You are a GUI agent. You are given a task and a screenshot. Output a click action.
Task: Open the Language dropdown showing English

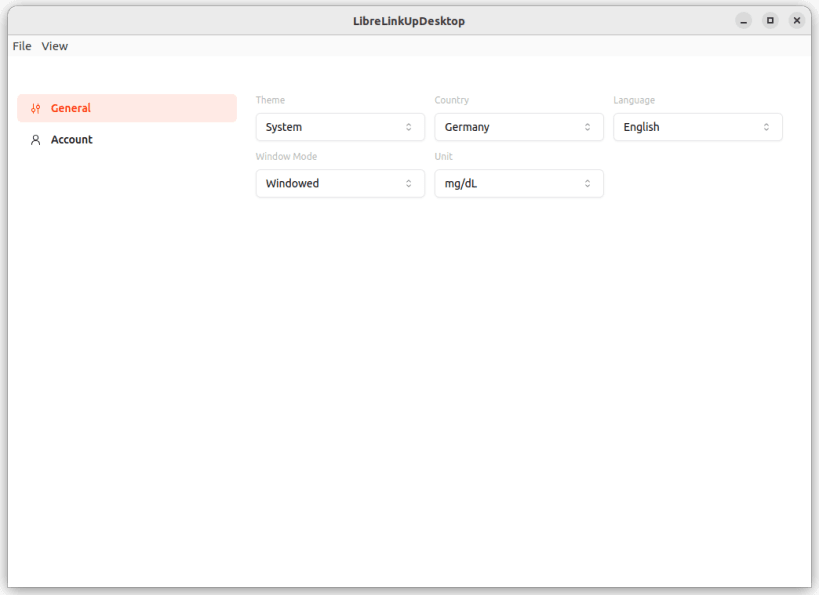tap(698, 127)
